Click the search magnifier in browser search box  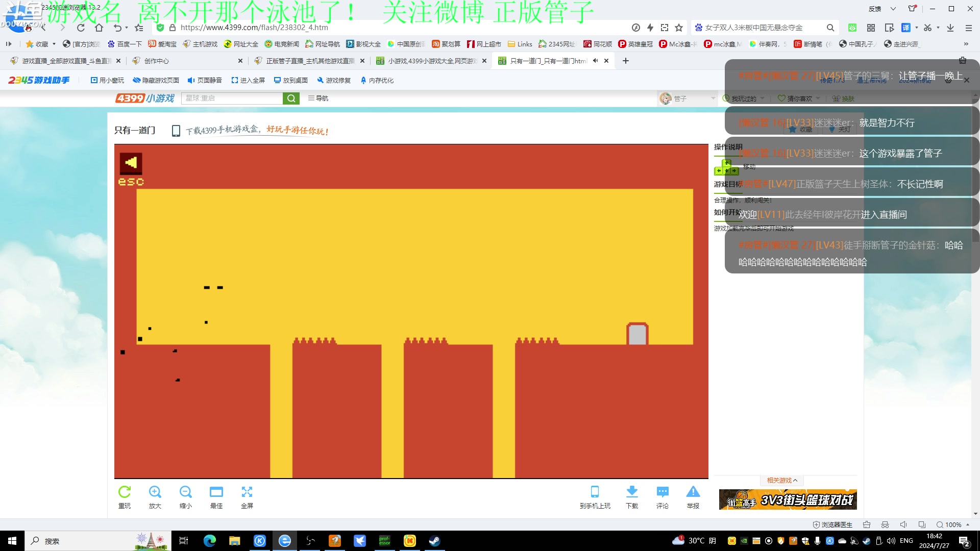[830, 28]
